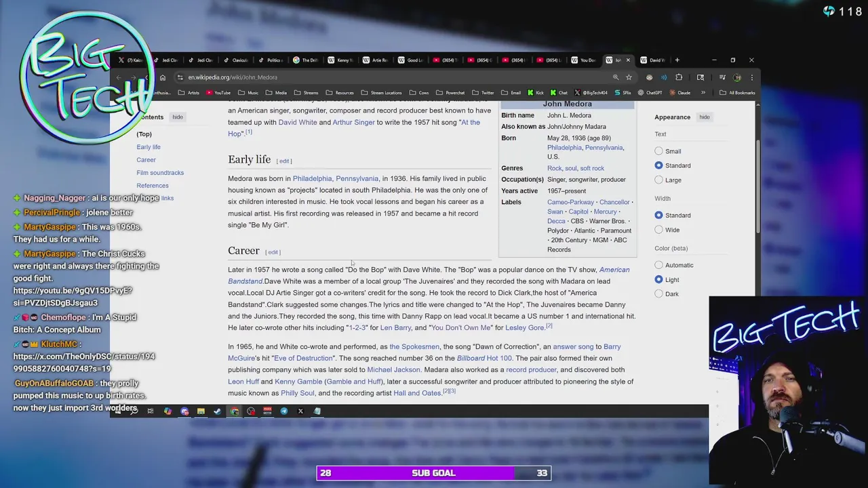Open the Media bookmarks folder
This screenshot has width=868, height=488.
pyautogui.click(x=276, y=93)
